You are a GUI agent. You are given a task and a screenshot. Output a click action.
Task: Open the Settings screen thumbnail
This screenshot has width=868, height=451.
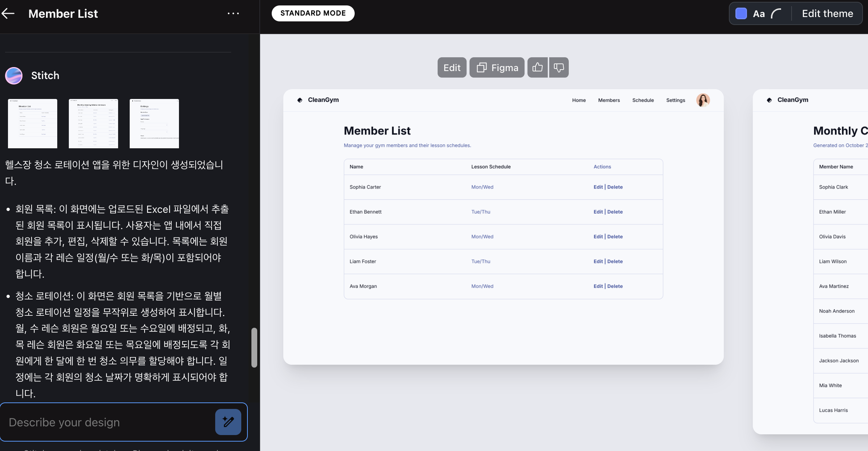[154, 123]
